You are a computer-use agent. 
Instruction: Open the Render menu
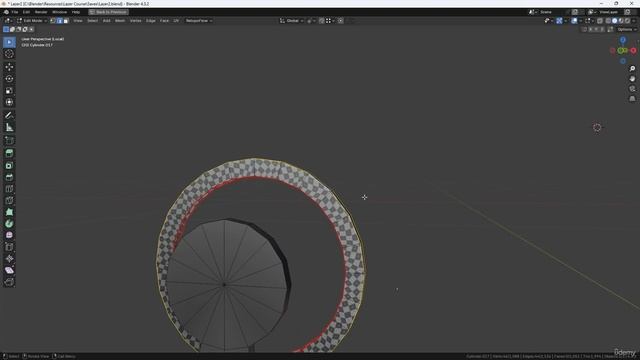click(41, 12)
